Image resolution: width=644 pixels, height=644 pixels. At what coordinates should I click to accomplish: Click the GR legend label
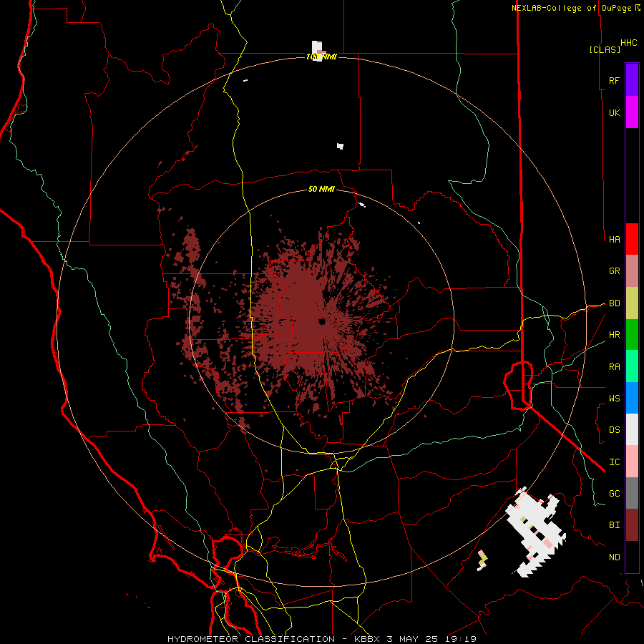click(x=614, y=271)
